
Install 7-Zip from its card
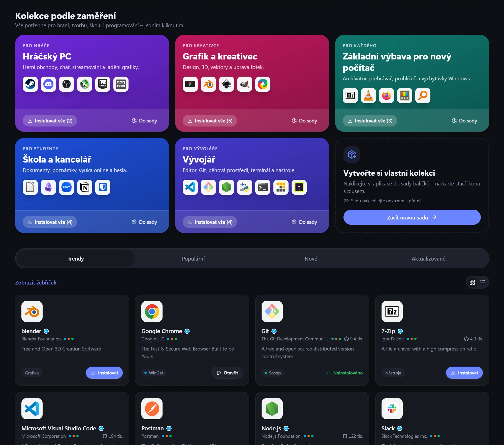pos(464,373)
